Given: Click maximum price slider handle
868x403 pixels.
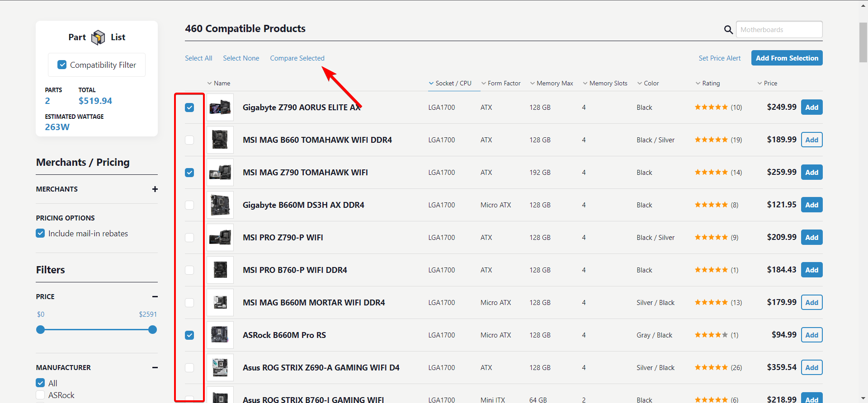Looking at the screenshot, I should (x=153, y=330).
